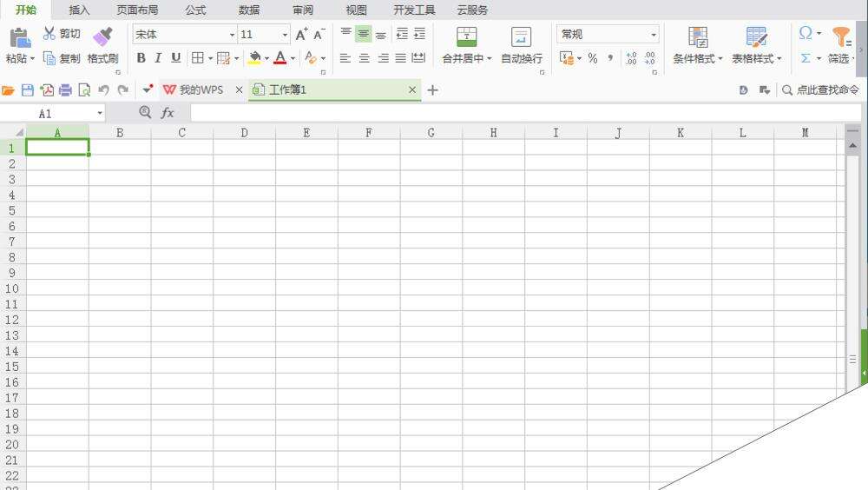Justify text alignment icon
Image resolution: width=868 pixels, height=490 pixels.
pyautogui.click(x=401, y=57)
